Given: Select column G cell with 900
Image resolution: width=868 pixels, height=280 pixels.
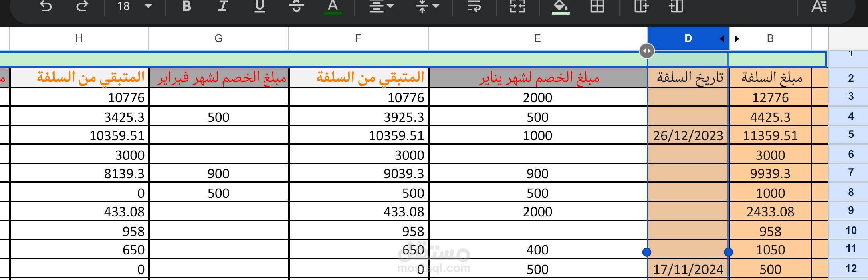Looking at the screenshot, I should 219,173.
